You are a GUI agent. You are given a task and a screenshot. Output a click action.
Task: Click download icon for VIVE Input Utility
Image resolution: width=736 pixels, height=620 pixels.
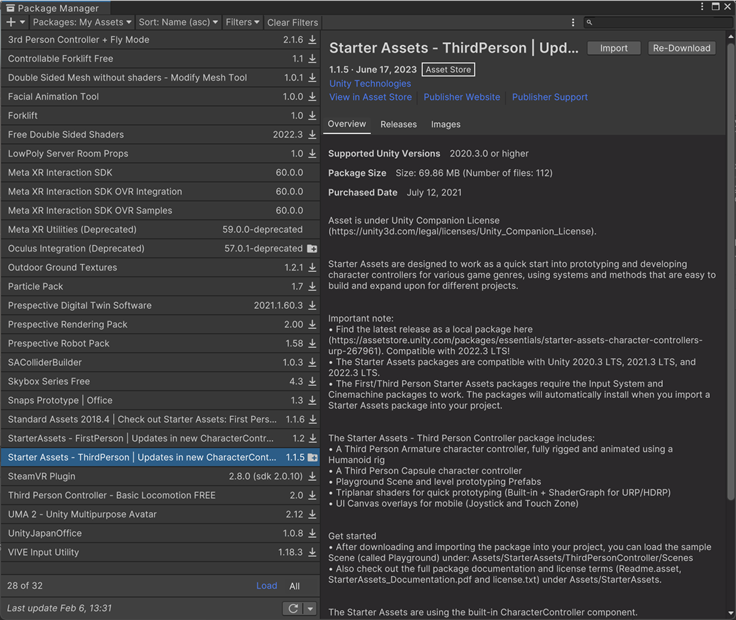pos(312,553)
